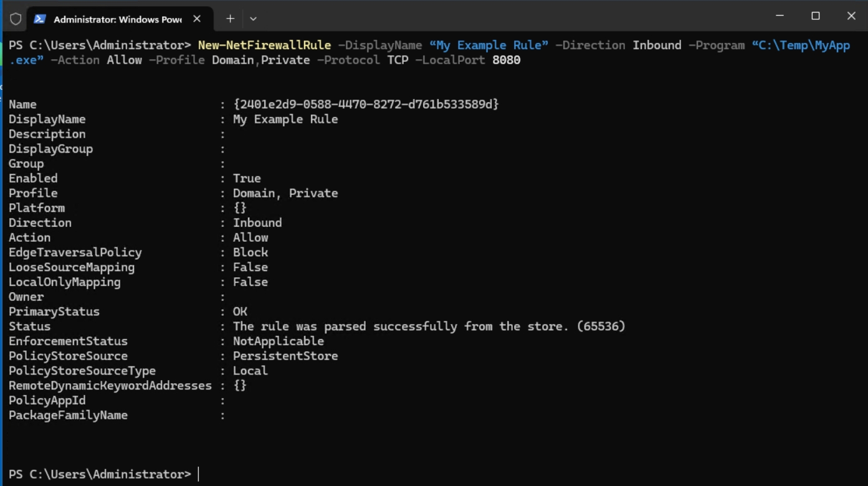Maximize the terminal window

point(815,16)
